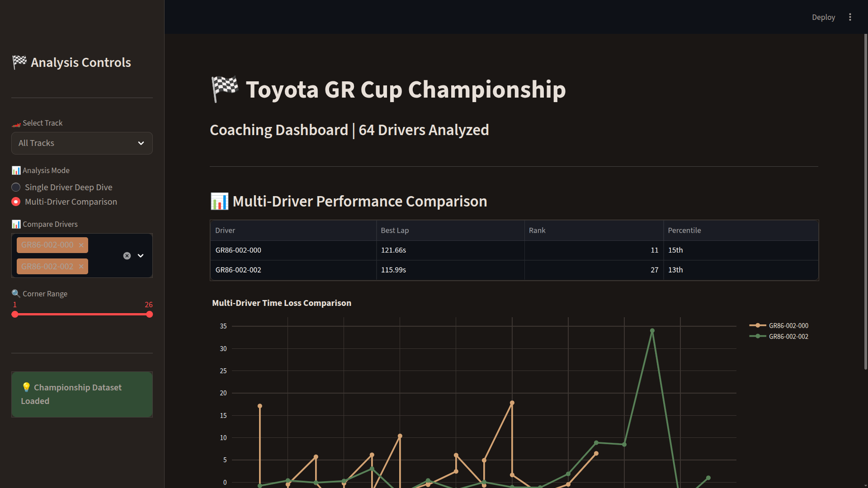Click the Corner Range right slider handle
The width and height of the screenshot is (868, 488).
[150, 314]
